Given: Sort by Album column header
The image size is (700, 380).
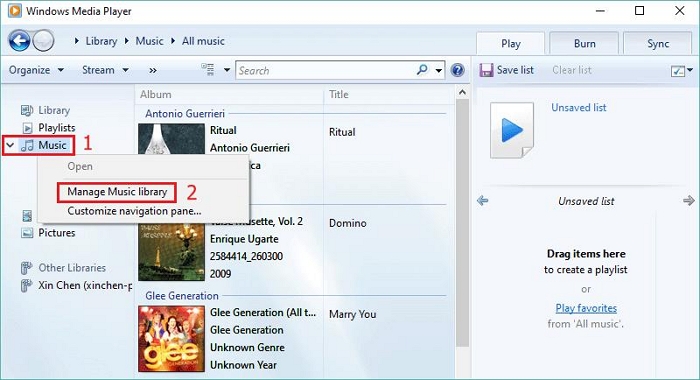Looking at the screenshot, I should 156,95.
